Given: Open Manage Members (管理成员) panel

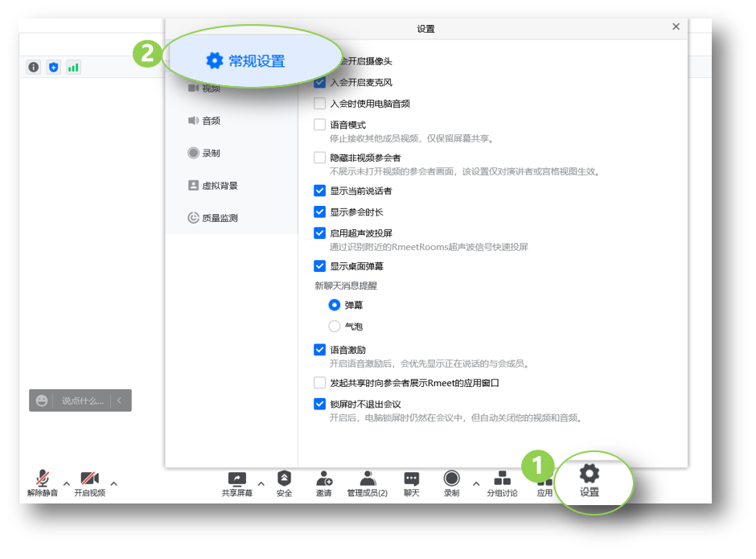Looking at the screenshot, I should (x=367, y=479).
